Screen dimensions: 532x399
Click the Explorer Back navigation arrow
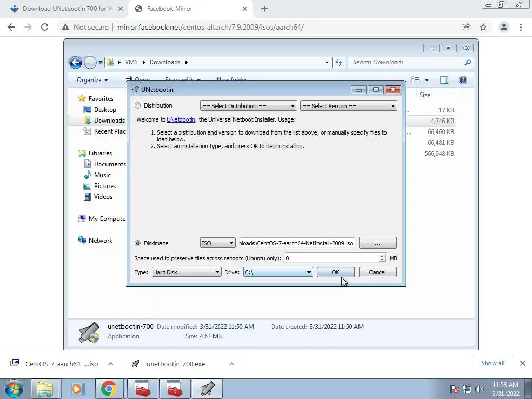click(75, 62)
